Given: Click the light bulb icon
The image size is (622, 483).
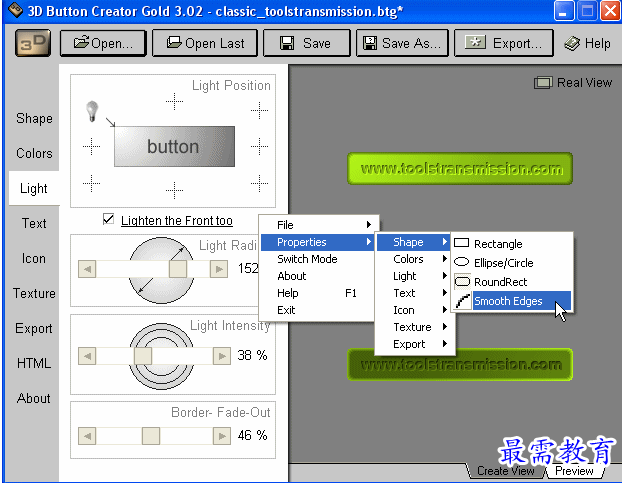Looking at the screenshot, I should pos(92,111).
